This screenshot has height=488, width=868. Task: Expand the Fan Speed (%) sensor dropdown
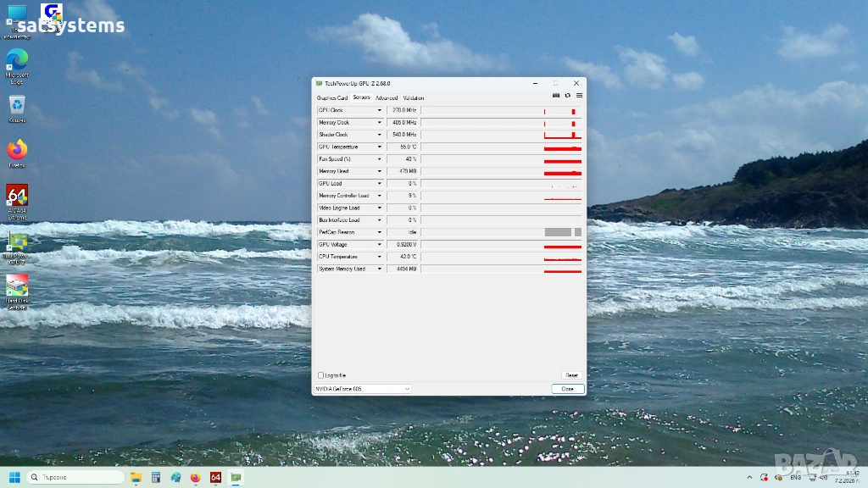pyautogui.click(x=380, y=159)
